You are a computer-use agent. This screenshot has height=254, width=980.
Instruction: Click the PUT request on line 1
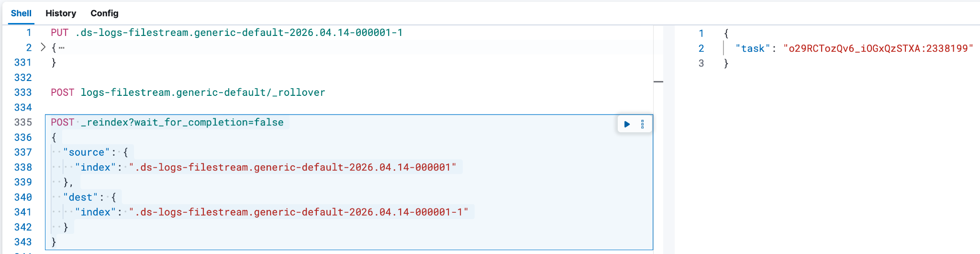click(227, 33)
